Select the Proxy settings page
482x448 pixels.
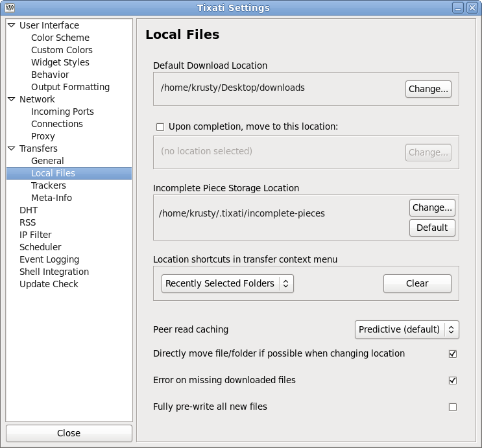click(43, 136)
